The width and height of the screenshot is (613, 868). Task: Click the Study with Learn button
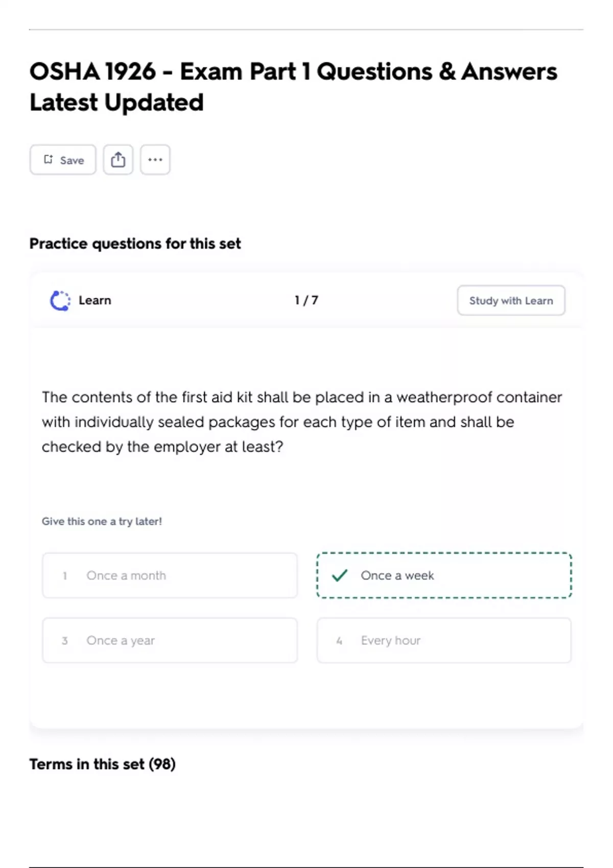coord(511,301)
